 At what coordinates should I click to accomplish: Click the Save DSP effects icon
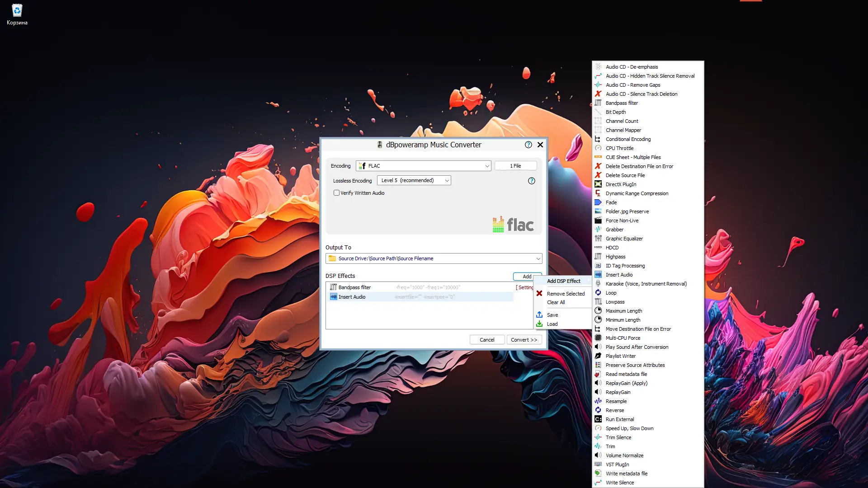click(539, 315)
